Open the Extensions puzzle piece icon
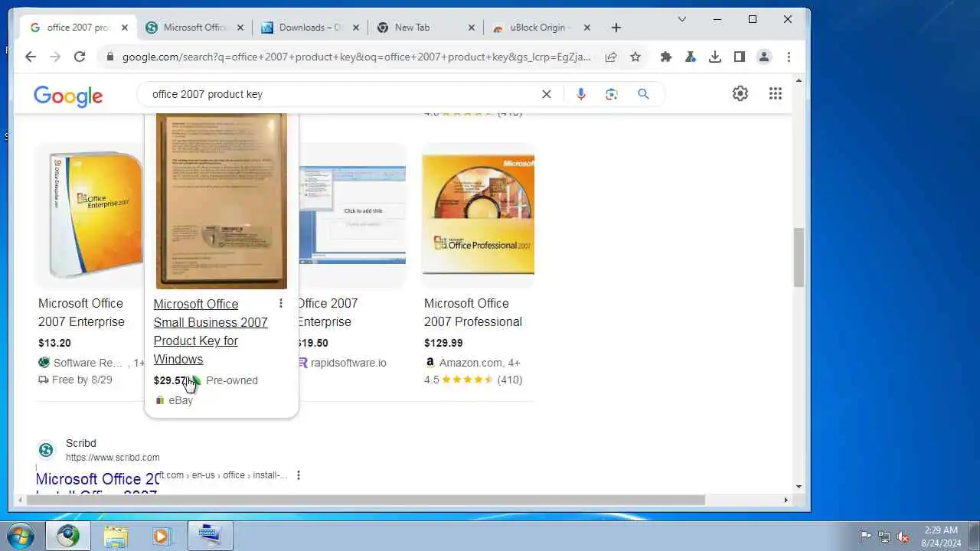 click(x=666, y=57)
